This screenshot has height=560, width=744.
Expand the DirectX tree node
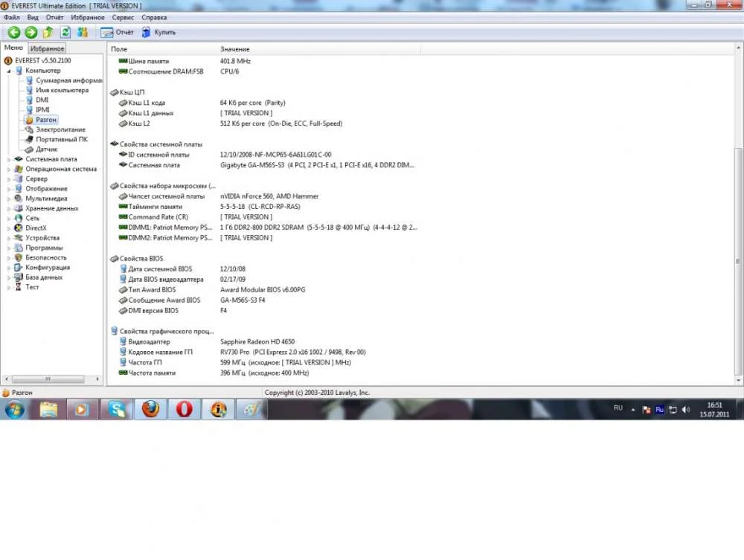pyautogui.click(x=8, y=228)
